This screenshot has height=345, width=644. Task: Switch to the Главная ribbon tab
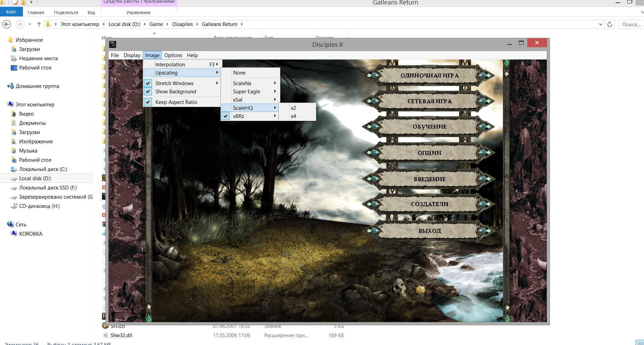point(36,12)
